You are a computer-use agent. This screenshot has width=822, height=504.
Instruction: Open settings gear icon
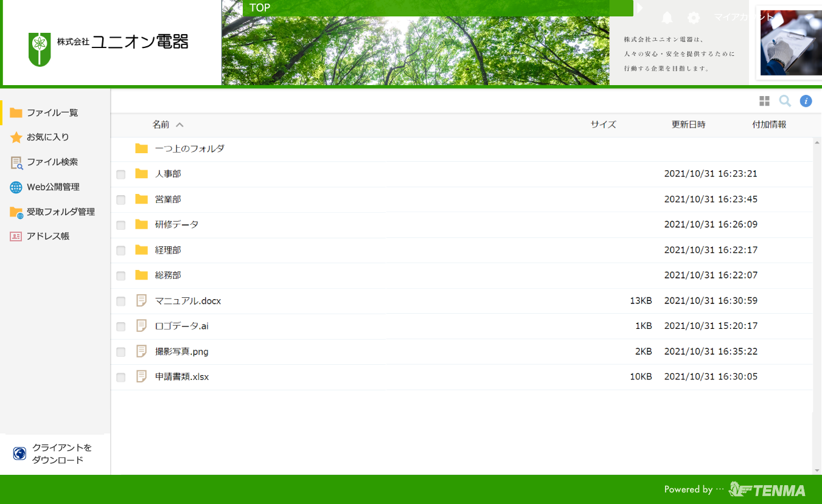coord(694,18)
